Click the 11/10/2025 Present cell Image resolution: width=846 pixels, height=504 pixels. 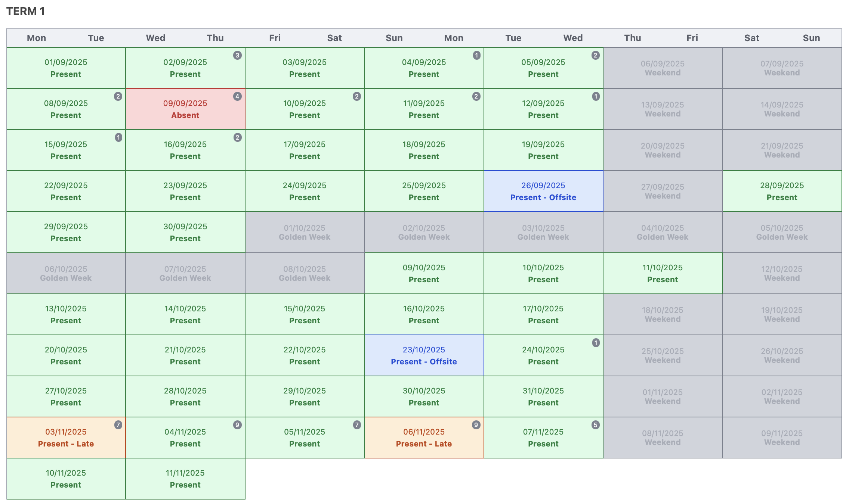coord(662,274)
